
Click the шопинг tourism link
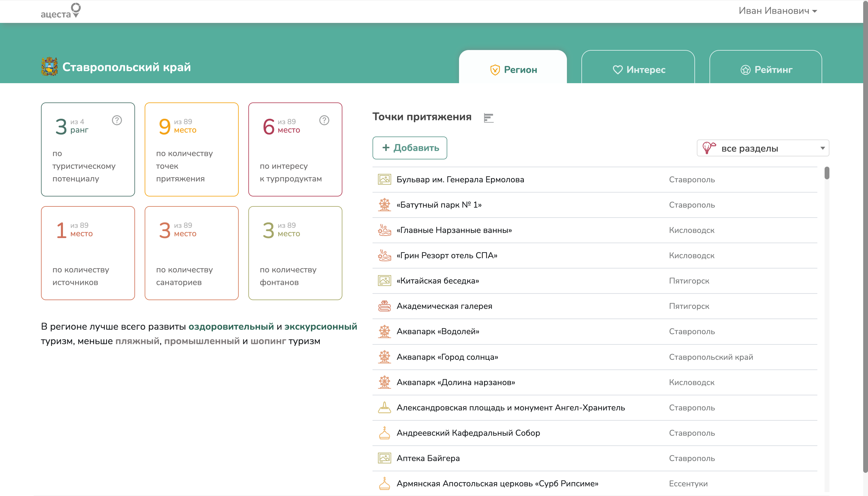coord(268,341)
